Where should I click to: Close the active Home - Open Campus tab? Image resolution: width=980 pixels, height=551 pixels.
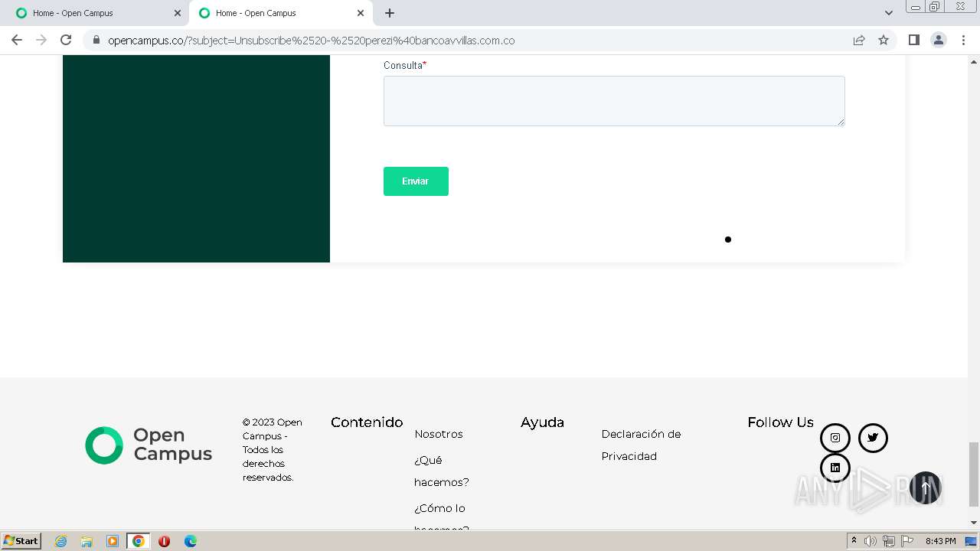(361, 13)
